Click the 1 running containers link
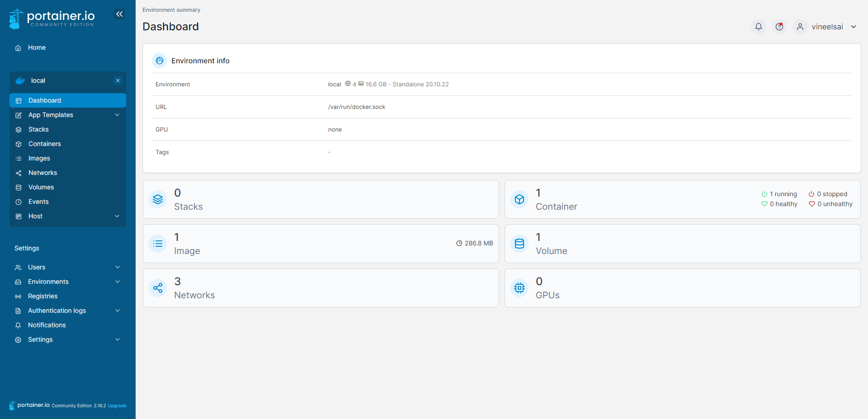 click(783, 194)
